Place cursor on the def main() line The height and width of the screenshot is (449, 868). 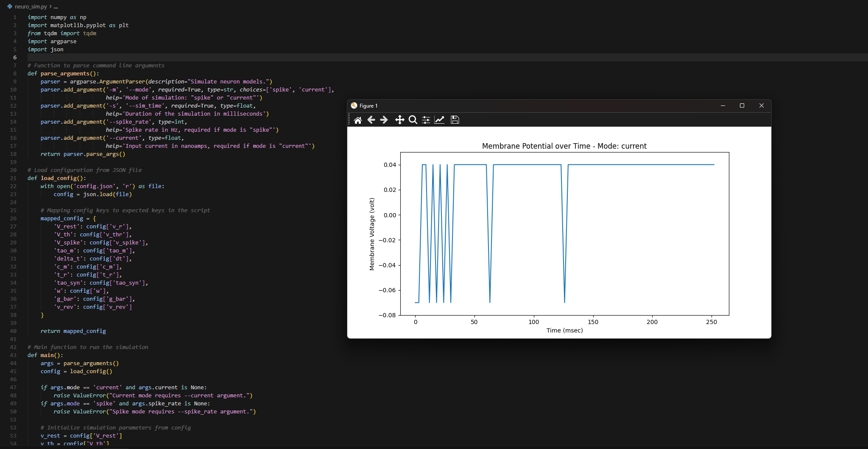click(x=45, y=355)
